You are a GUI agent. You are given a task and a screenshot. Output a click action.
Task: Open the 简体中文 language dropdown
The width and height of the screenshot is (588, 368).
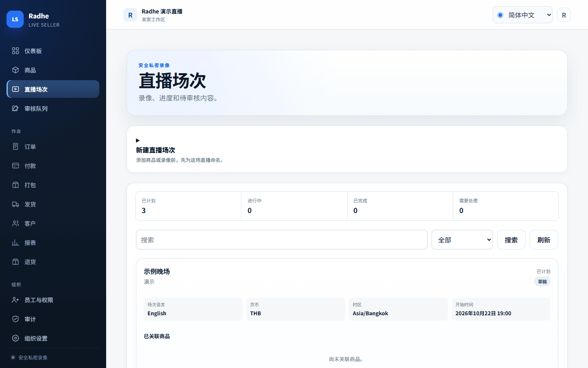(x=523, y=15)
